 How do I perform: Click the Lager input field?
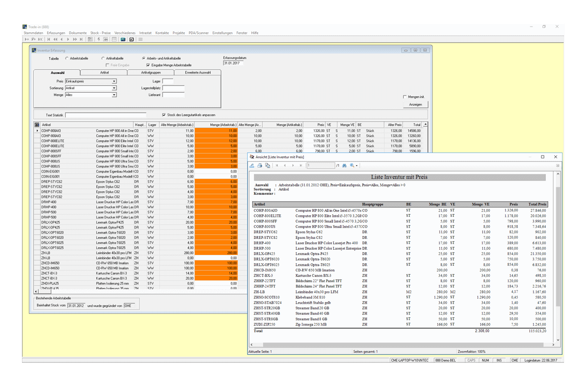click(x=168, y=81)
